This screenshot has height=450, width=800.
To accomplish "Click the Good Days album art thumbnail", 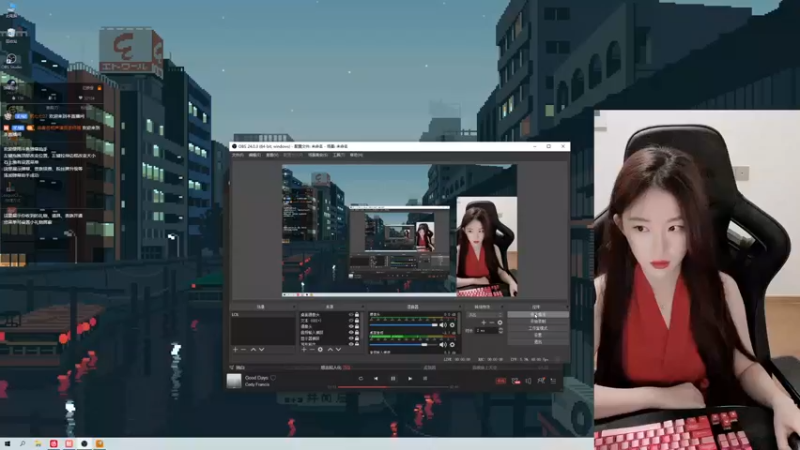I will (x=234, y=381).
